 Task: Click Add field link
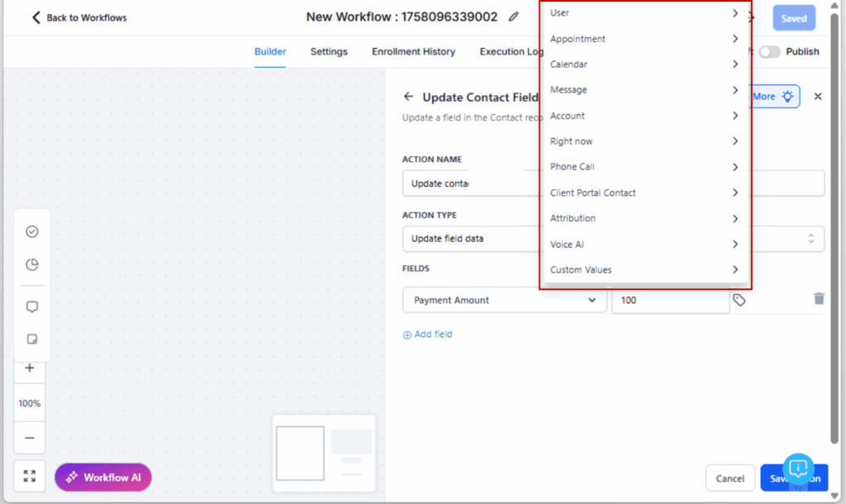point(427,335)
